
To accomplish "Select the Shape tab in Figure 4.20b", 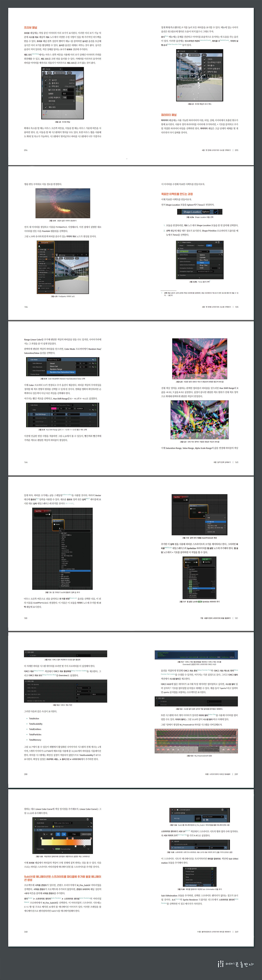I will click(x=181, y=245).
